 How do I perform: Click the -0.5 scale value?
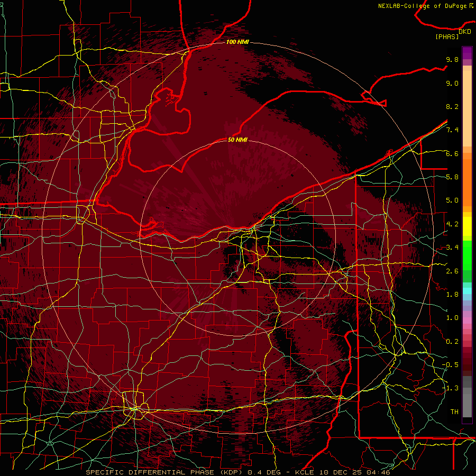450,365
